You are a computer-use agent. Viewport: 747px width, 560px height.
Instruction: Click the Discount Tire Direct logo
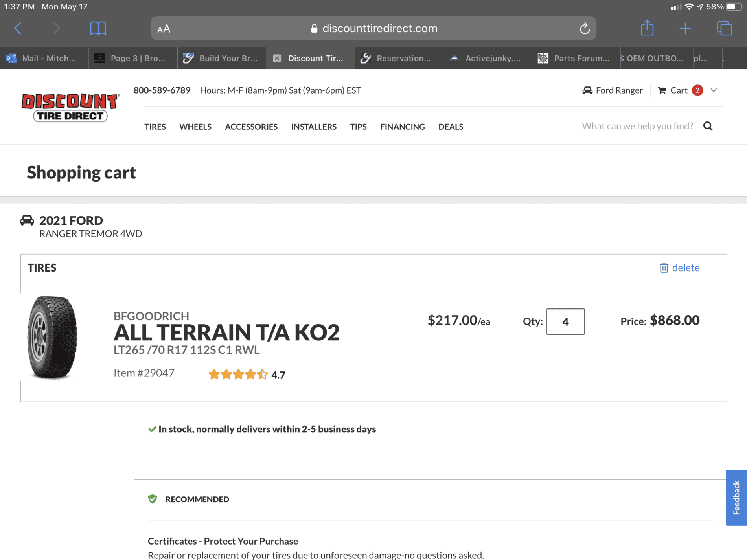click(70, 107)
